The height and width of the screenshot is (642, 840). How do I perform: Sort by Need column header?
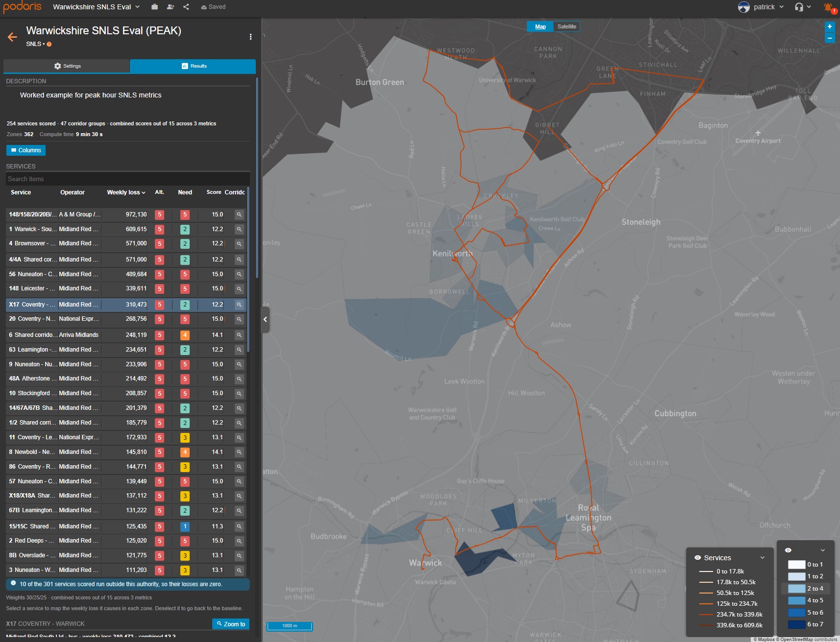pos(185,192)
